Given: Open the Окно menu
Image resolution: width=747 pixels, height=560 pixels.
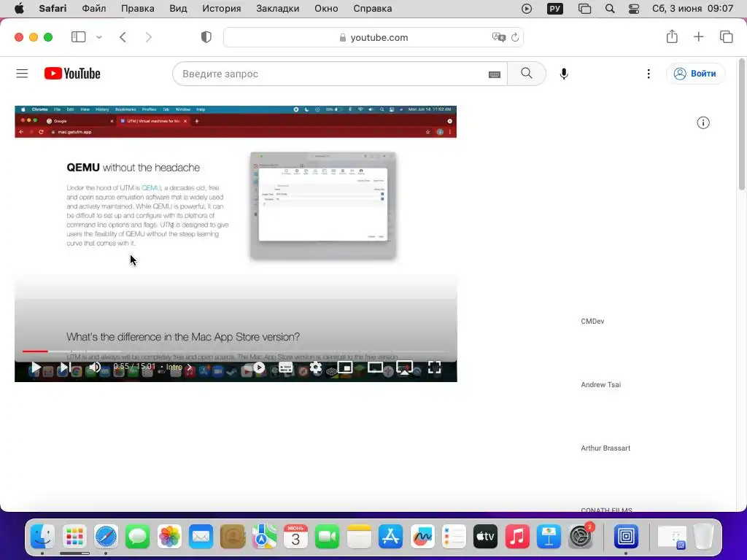Looking at the screenshot, I should point(326,9).
